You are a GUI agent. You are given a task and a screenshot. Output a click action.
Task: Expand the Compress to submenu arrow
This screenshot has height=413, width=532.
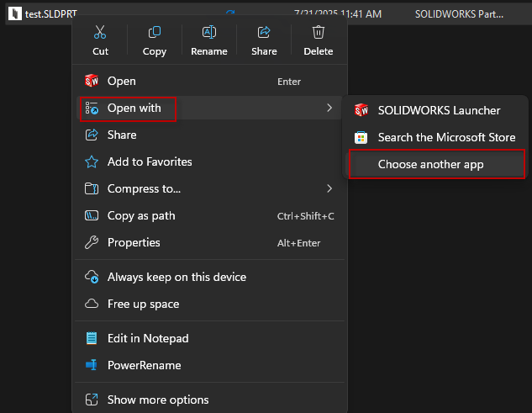(x=329, y=188)
